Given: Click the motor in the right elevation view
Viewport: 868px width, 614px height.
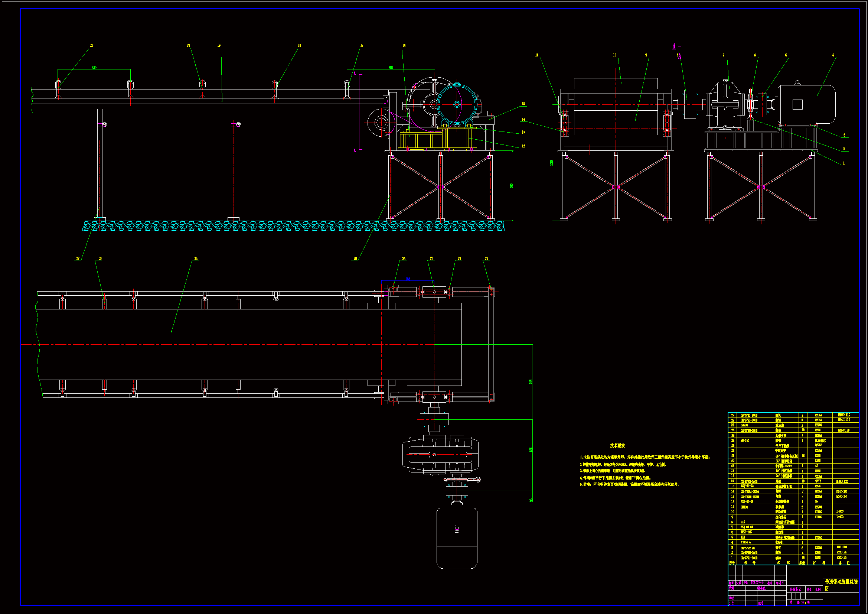Looking at the screenshot, I should coord(807,104).
